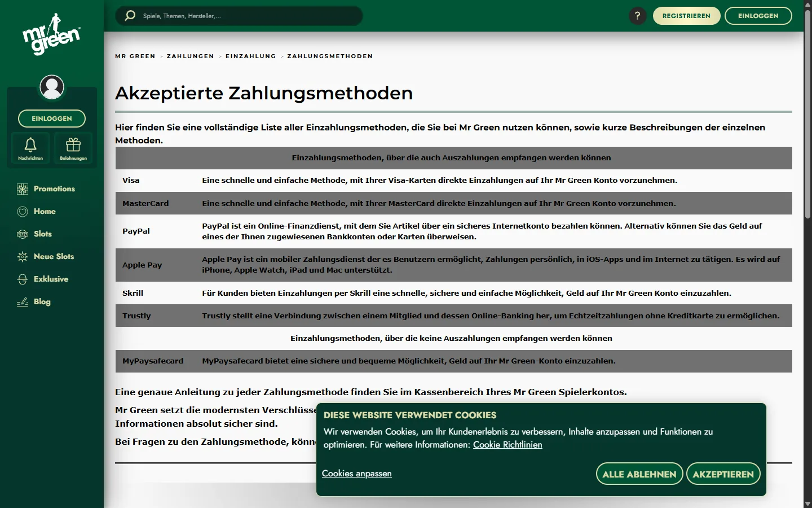This screenshot has height=508, width=812.
Task: Open Exklusive menu entry
Action: [x=51, y=279]
